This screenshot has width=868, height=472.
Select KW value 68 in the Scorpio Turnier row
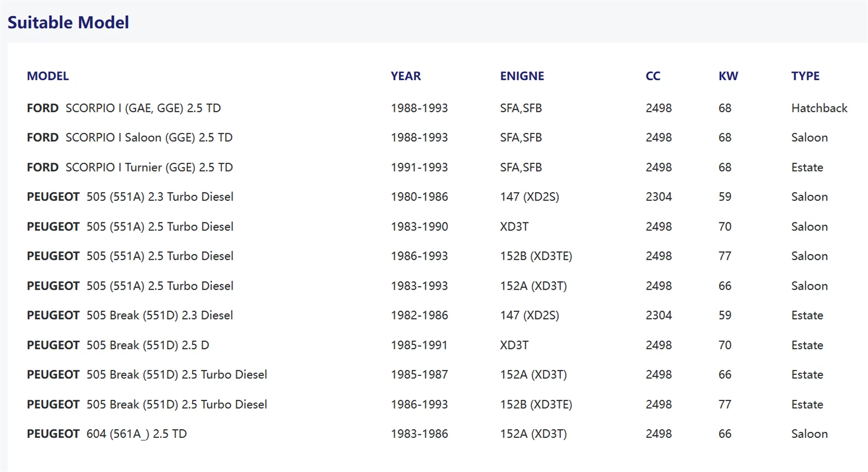click(x=725, y=167)
